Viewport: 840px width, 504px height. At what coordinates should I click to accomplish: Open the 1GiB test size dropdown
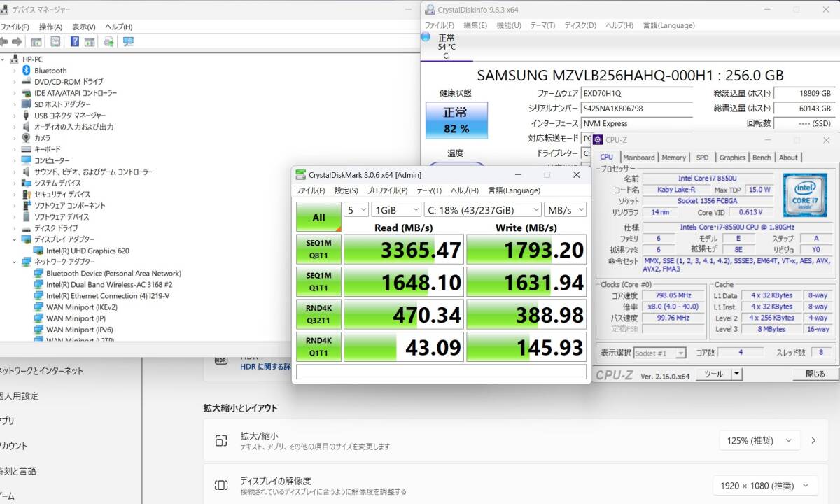click(x=396, y=209)
